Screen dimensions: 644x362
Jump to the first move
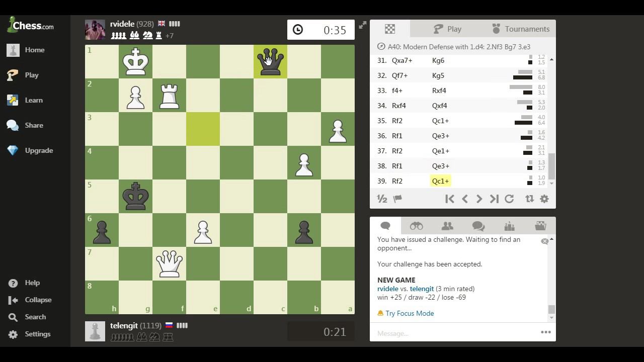tap(450, 199)
